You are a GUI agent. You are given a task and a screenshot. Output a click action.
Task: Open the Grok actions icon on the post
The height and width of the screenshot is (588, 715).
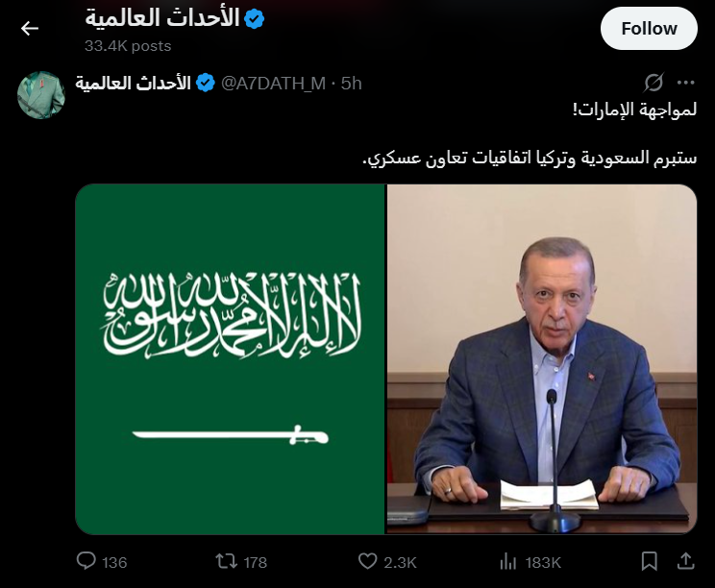coord(653,83)
